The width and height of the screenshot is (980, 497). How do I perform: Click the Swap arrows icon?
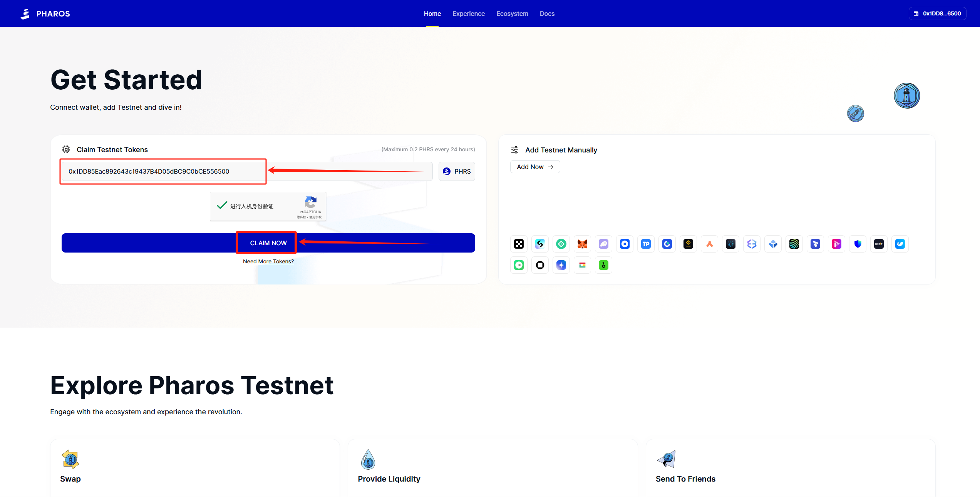click(x=70, y=459)
